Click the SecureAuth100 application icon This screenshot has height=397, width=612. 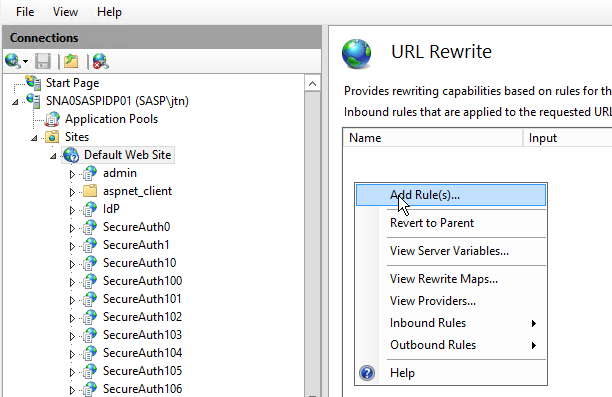tap(90, 281)
